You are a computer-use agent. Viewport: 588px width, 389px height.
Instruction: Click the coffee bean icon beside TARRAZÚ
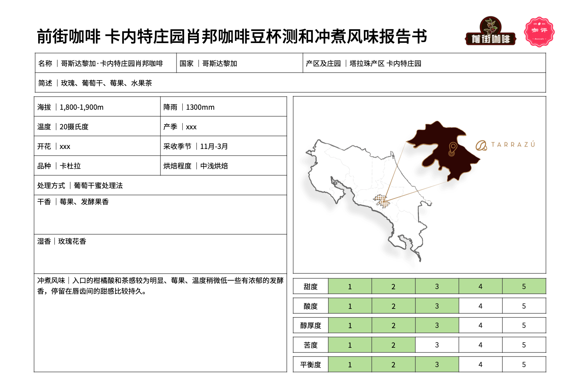[x=481, y=145]
